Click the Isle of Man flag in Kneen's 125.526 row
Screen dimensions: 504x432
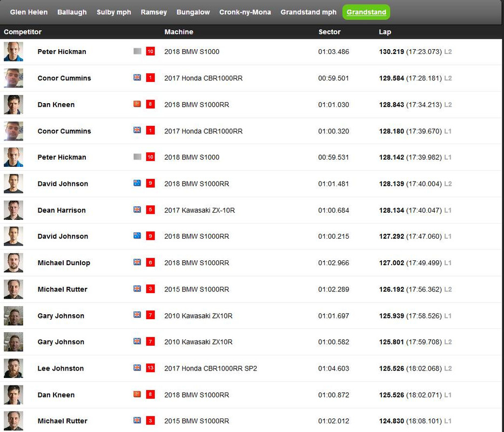click(x=137, y=394)
